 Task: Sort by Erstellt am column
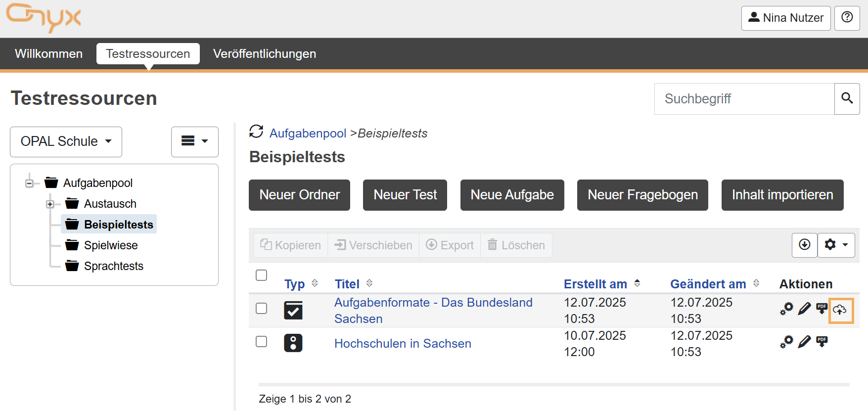coord(602,284)
